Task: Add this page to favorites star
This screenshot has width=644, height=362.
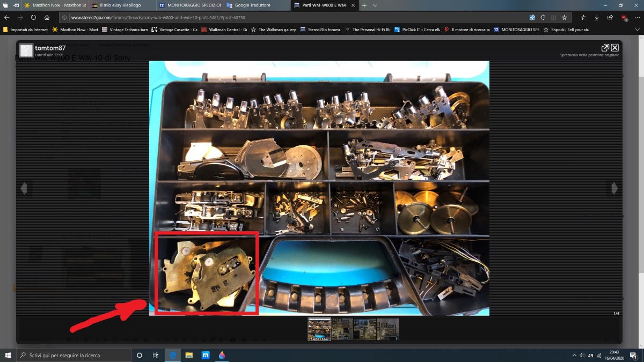Action: [564, 17]
